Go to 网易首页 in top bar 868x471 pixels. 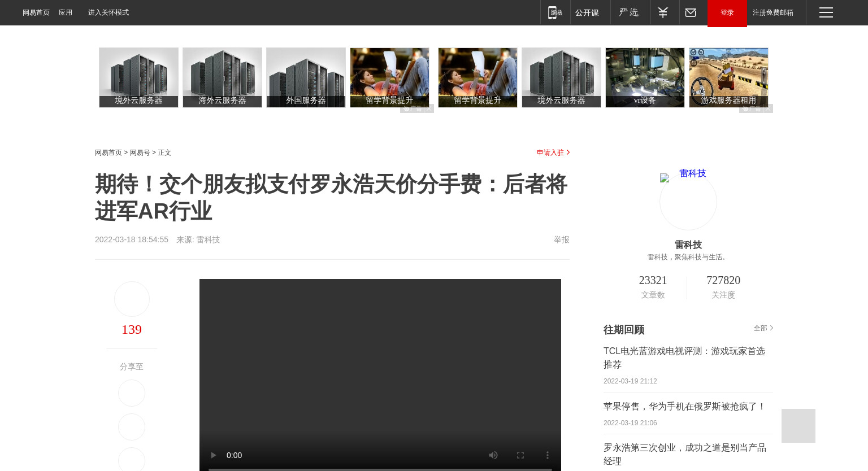[x=36, y=12]
